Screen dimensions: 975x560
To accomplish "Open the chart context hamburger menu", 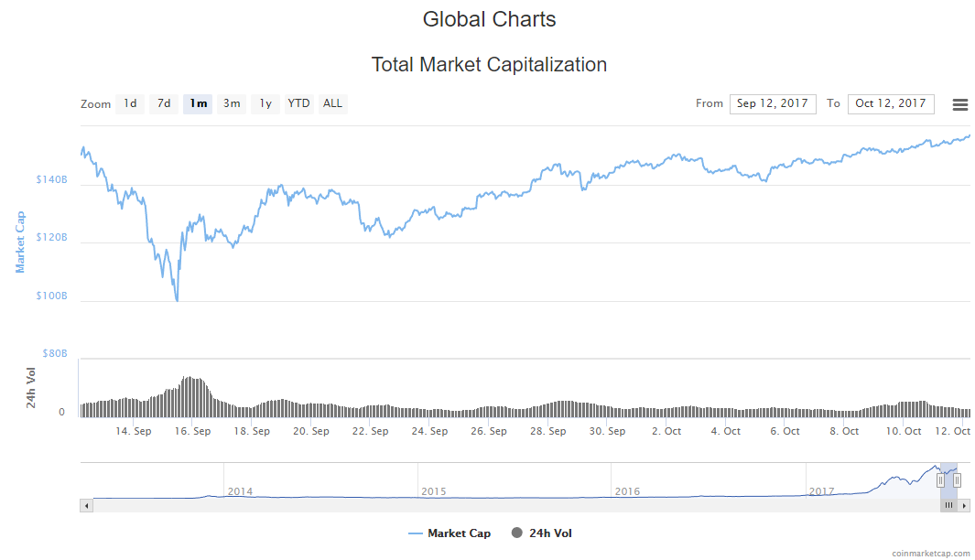I will click(x=959, y=104).
